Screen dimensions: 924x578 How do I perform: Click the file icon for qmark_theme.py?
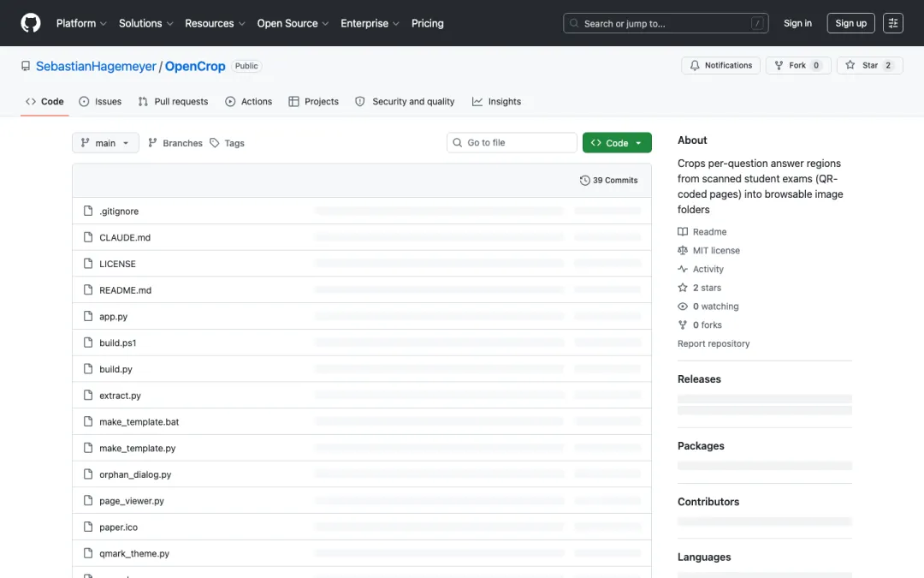[x=88, y=553]
